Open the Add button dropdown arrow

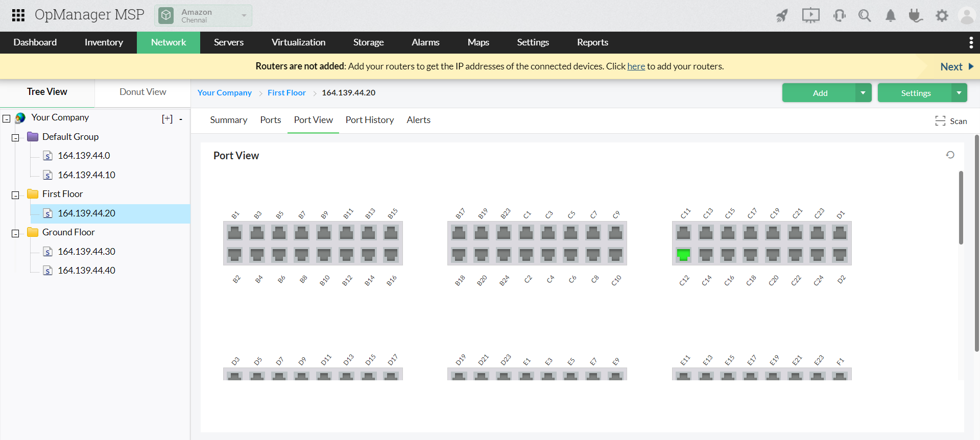tap(863, 93)
